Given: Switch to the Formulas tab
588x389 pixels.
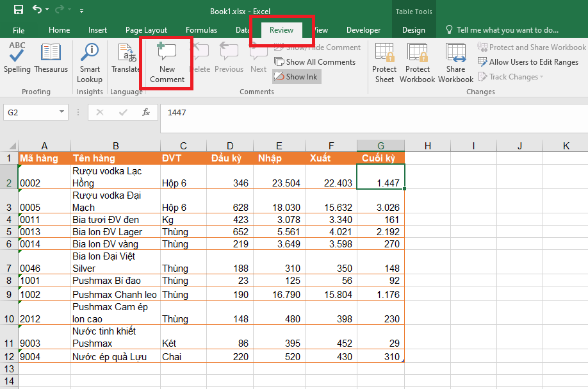Looking at the screenshot, I should (201, 29).
